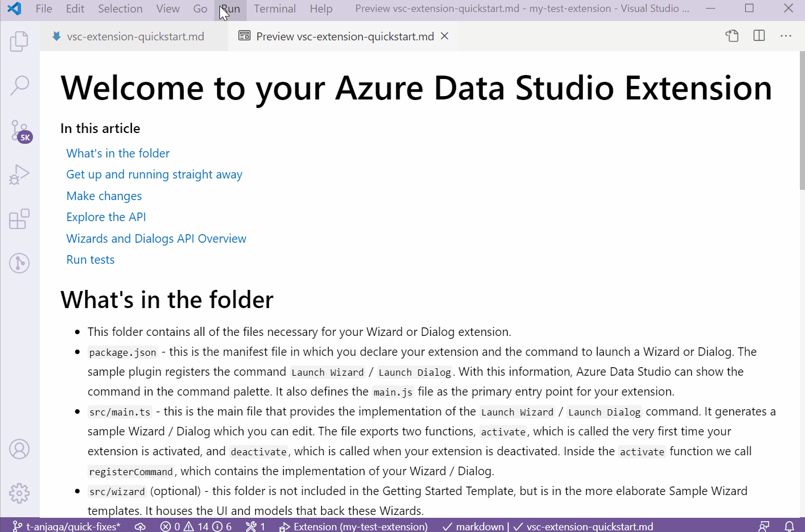Open the Accounts menu icon
The image size is (805, 532).
coord(19,449)
